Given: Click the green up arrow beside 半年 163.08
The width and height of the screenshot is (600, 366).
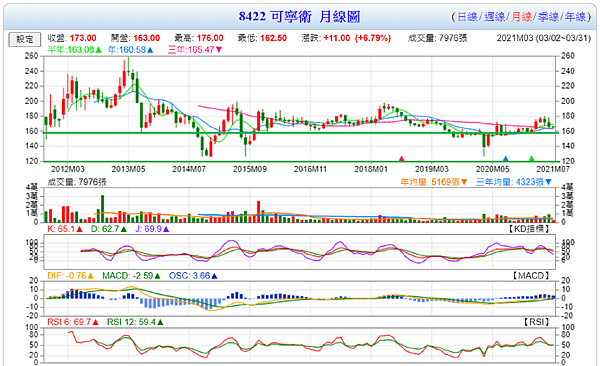Looking at the screenshot, I should coord(99,50).
